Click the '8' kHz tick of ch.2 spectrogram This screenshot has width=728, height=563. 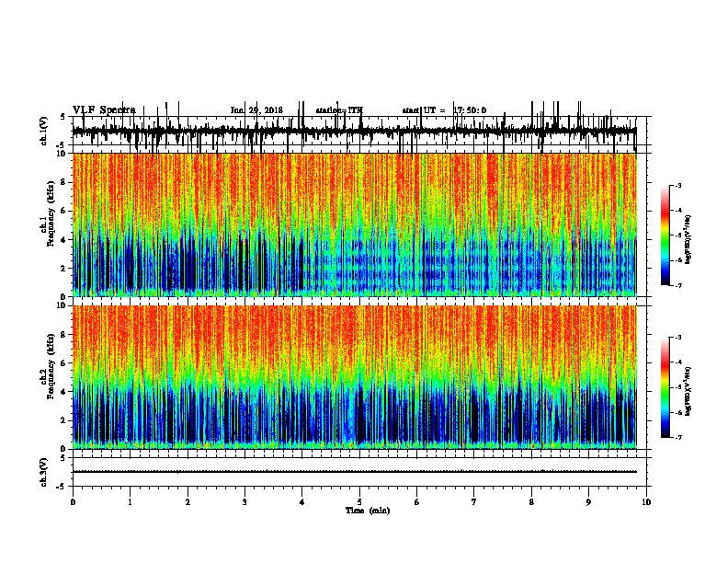(x=63, y=335)
